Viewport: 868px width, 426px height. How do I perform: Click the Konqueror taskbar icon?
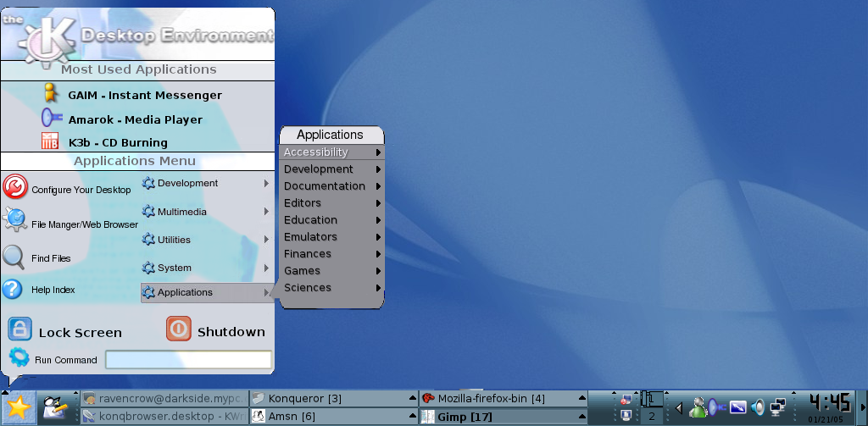tap(259, 398)
